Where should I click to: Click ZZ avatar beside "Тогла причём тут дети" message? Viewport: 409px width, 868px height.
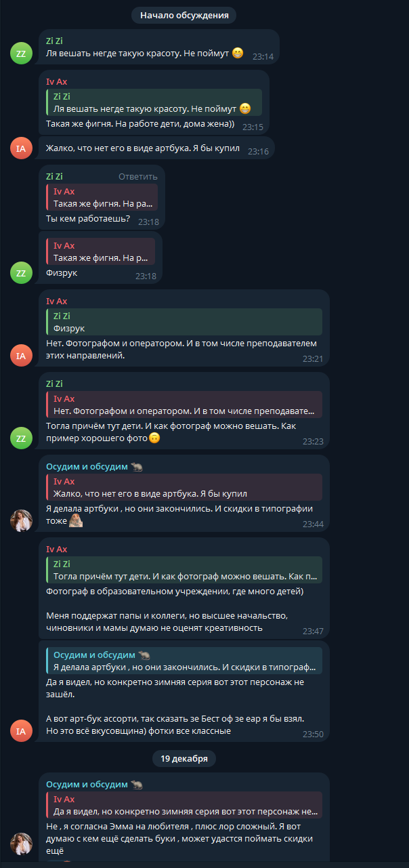point(21,437)
